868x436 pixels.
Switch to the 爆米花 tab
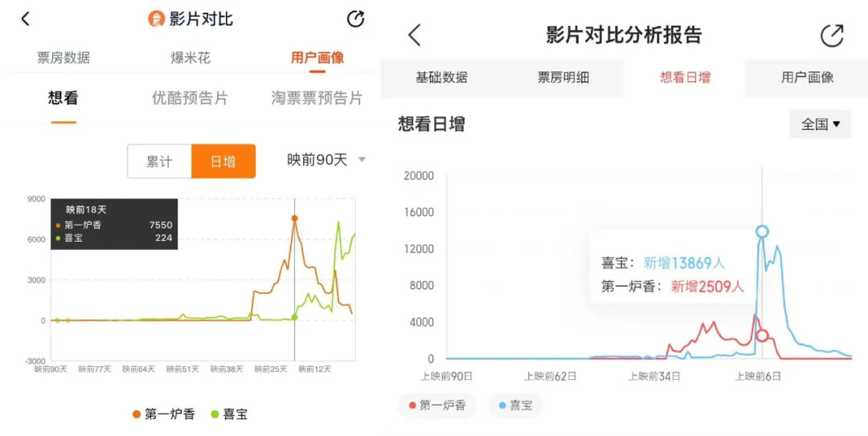click(190, 58)
